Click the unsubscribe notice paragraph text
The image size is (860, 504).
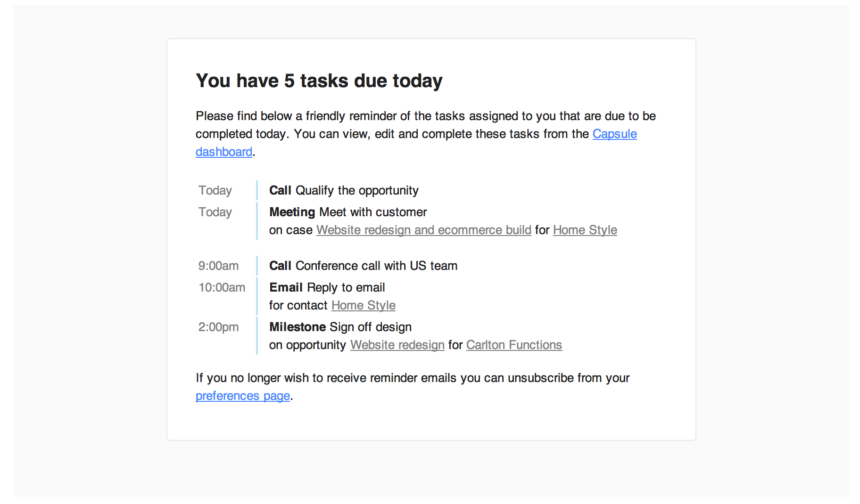413,387
